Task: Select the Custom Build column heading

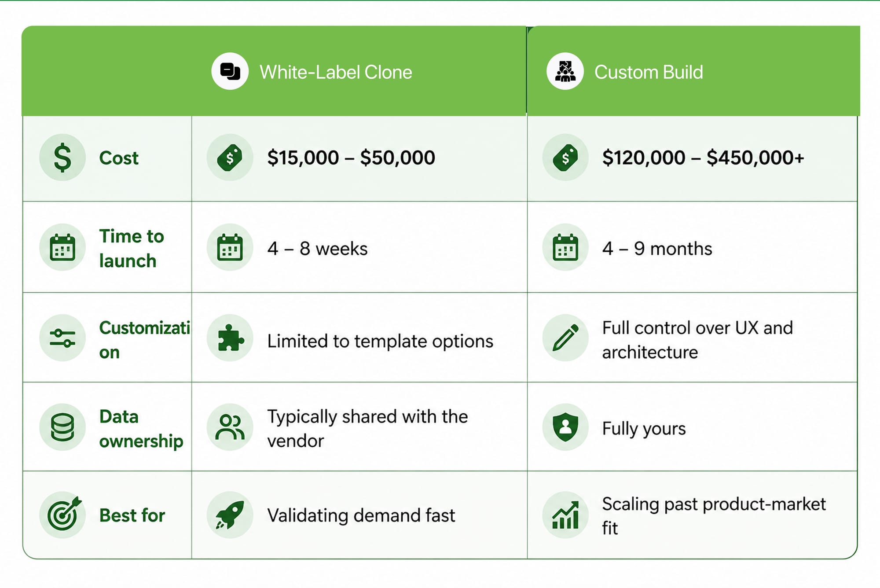Action: (x=649, y=72)
